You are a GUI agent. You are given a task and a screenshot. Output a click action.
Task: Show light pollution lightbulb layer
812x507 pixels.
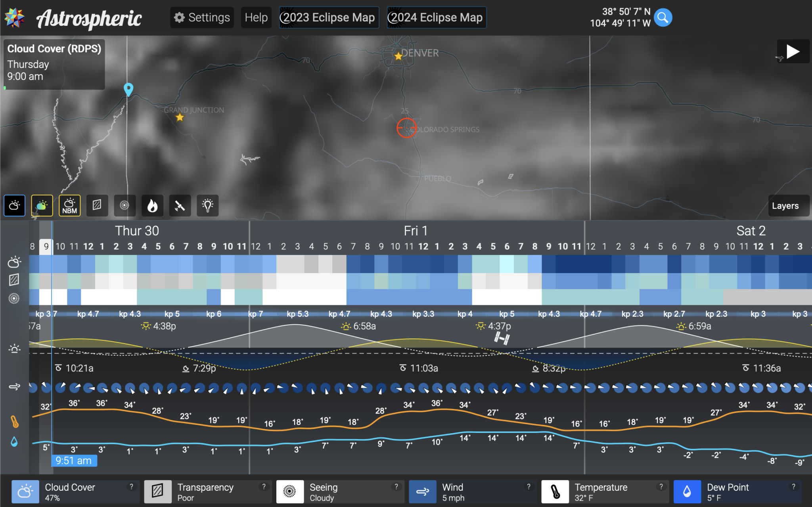(x=207, y=205)
